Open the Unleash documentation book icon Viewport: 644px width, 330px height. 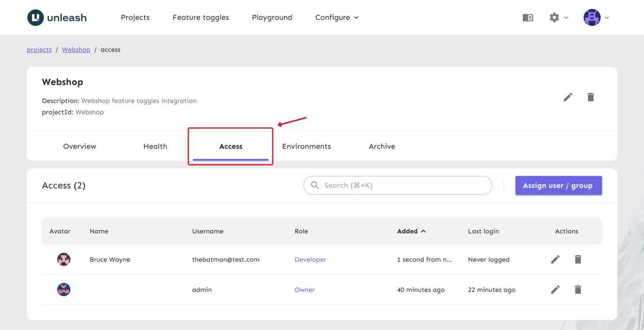pyautogui.click(x=528, y=17)
